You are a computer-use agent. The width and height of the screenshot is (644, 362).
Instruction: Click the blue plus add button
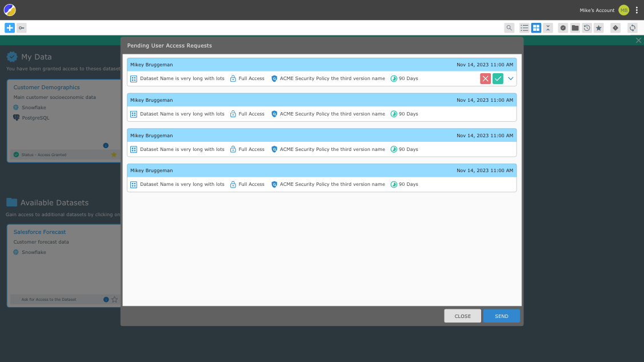pyautogui.click(x=10, y=27)
